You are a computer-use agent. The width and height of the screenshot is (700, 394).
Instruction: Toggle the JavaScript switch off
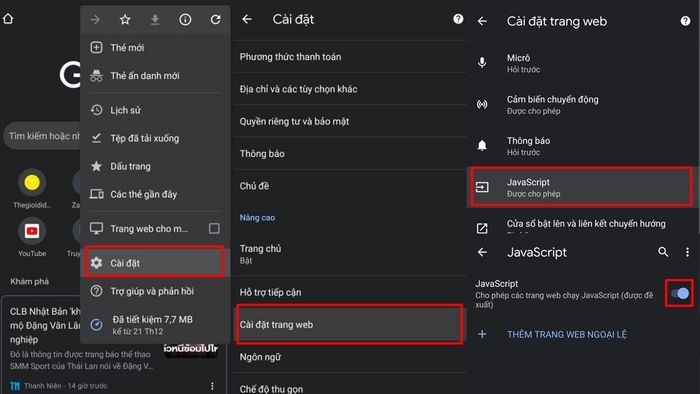[x=680, y=293]
